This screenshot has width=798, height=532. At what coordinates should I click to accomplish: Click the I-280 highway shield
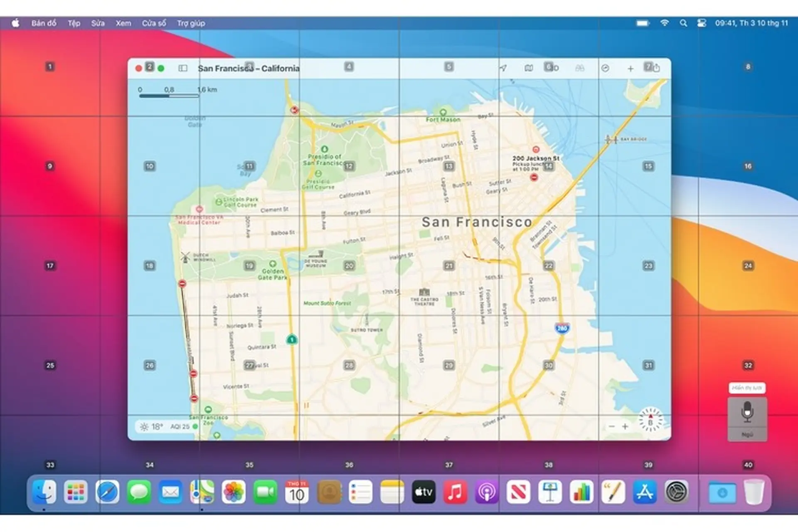(x=562, y=328)
